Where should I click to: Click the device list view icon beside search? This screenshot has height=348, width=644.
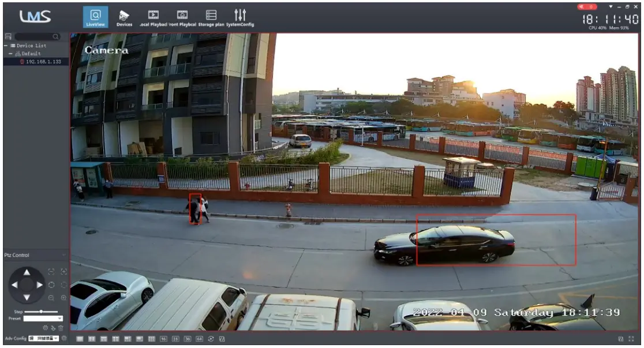[x=8, y=36]
